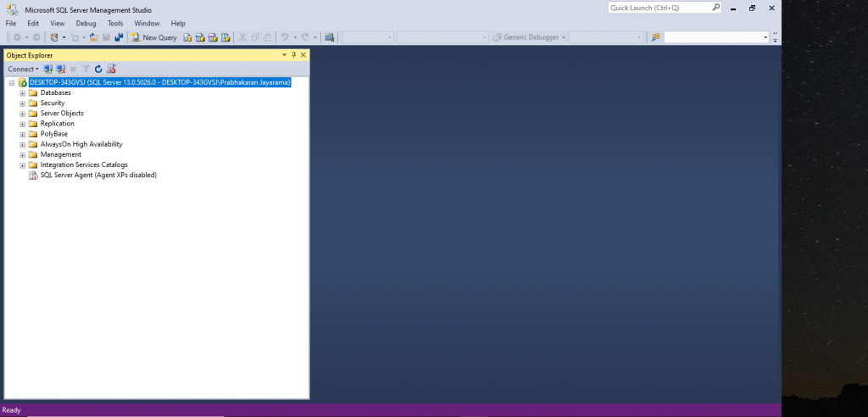
Task: Open the Activity Monitor toolbar icon
Action: point(330,37)
